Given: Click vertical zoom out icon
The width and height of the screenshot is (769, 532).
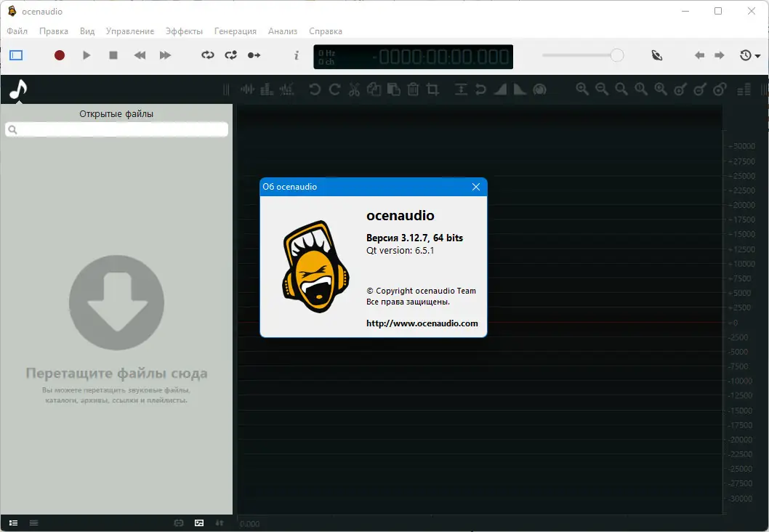Looking at the screenshot, I should tap(700, 89).
